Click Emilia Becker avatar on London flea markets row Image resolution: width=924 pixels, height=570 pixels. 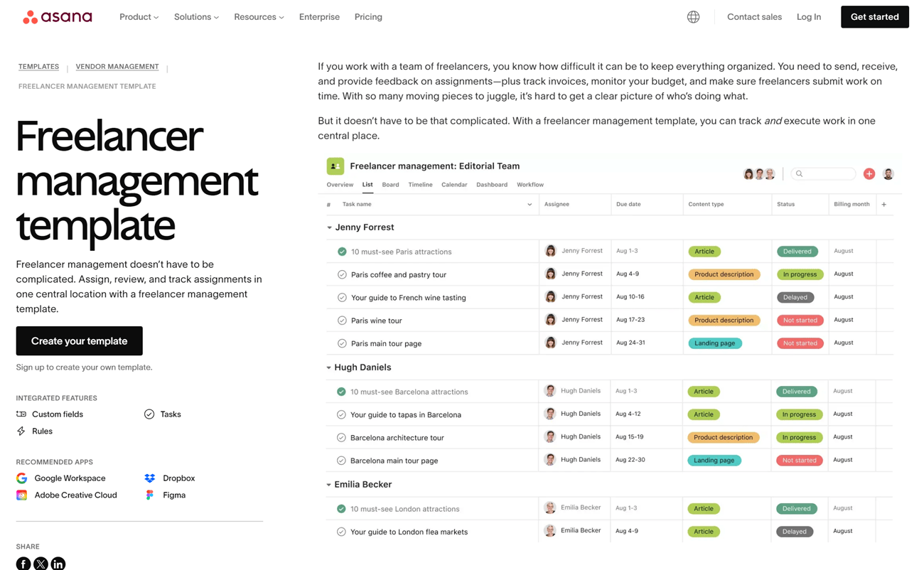[x=550, y=531]
